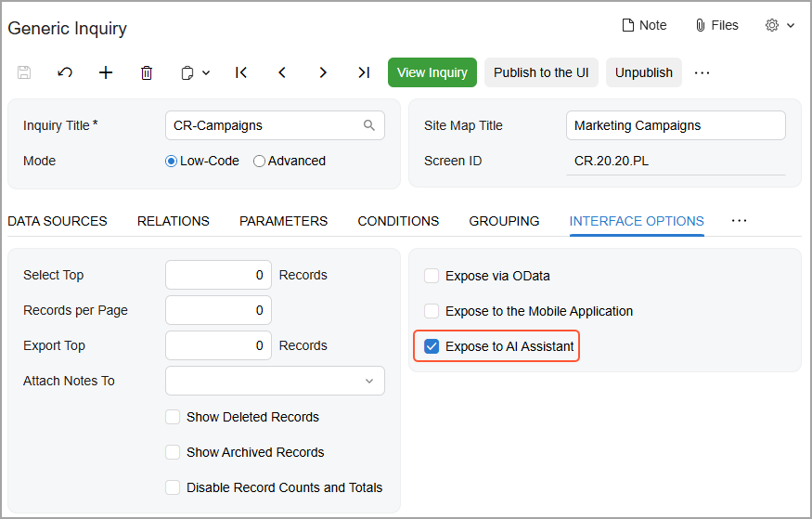Click the Select Top records field

[x=218, y=275]
